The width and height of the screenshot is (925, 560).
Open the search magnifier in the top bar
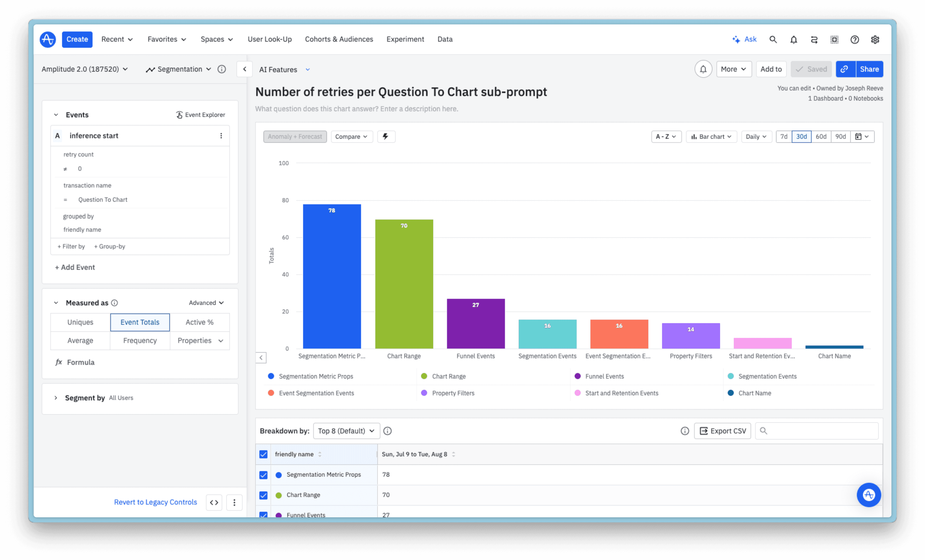tap(773, 39)
